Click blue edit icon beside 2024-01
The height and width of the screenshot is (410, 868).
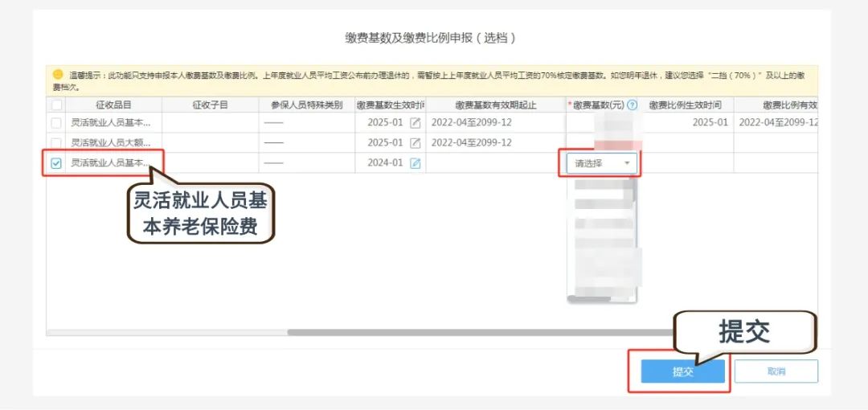[416, 163]
